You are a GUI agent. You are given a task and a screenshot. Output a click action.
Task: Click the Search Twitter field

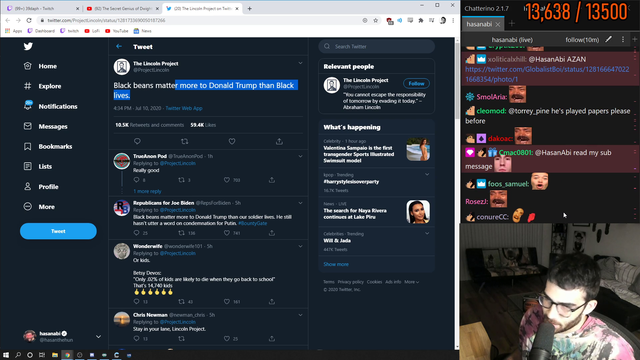point(376,47)
